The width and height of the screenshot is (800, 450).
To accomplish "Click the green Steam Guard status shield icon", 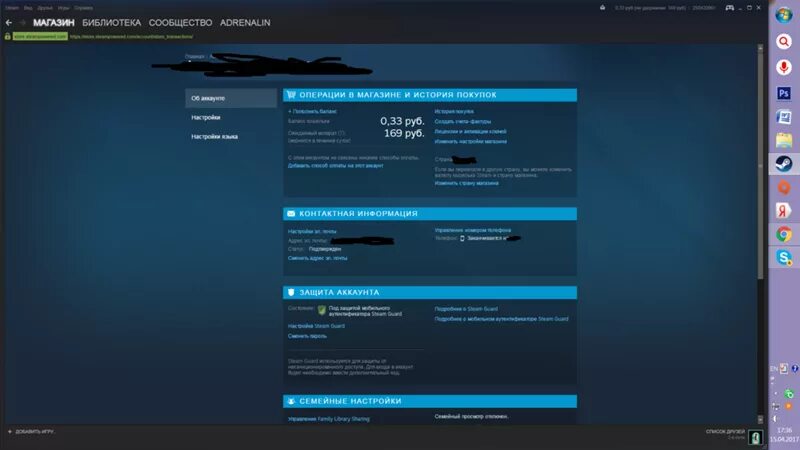I will (322, 310).
